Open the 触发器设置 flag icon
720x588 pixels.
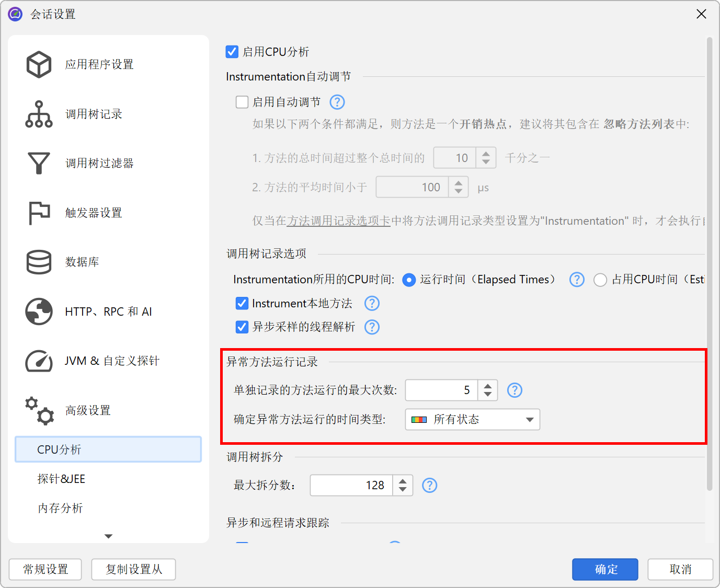pos(39,213)
